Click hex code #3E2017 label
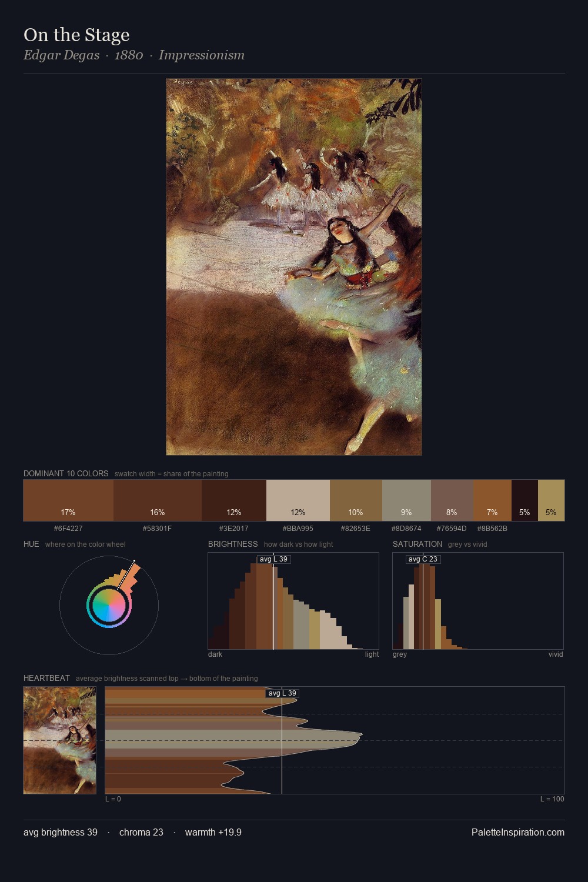The width and height of the screenshot is (588, 882). click(234, 529)
